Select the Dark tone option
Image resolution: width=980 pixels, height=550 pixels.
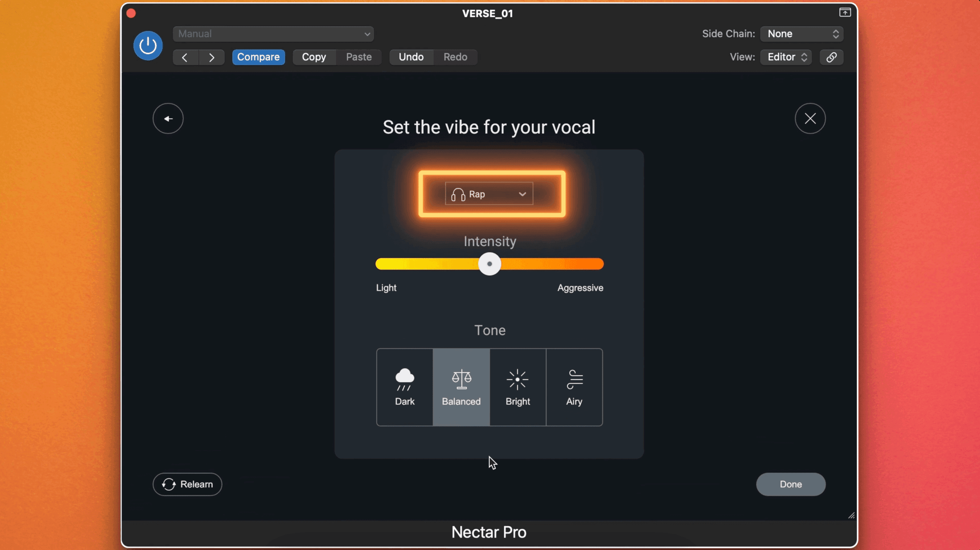(405, 387)
